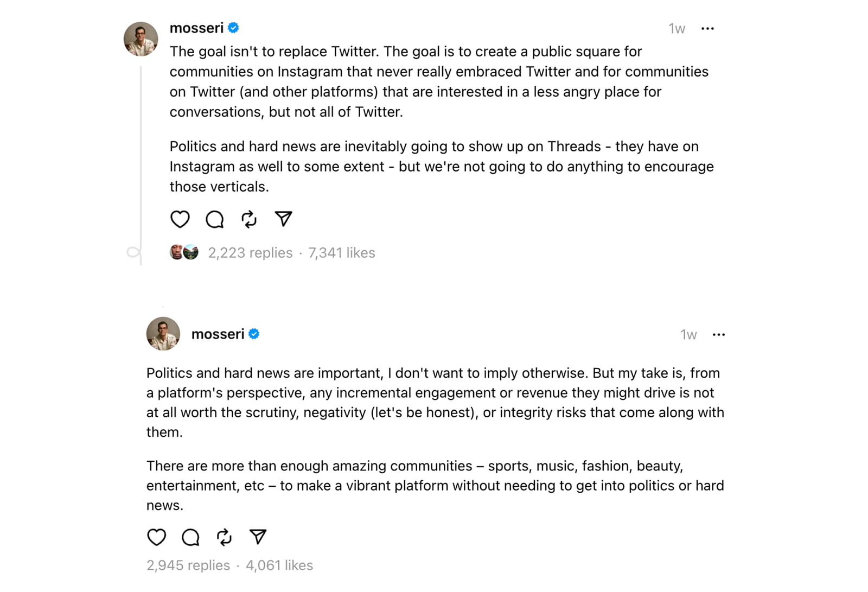Click the replier avatars beside 2,223 replies
The height and width of the screenshot is (592, 868).
point(184,252)
